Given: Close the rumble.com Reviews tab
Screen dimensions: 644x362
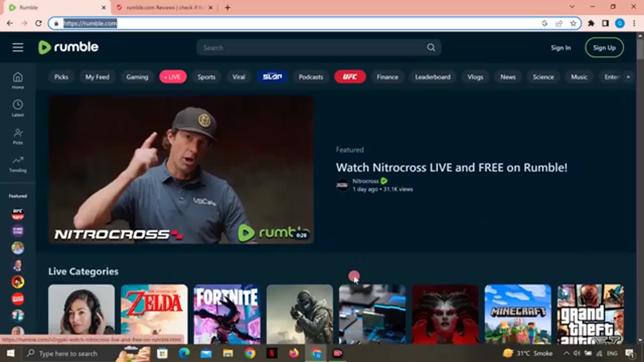Looking at the screenshot, I should [211, 8].
